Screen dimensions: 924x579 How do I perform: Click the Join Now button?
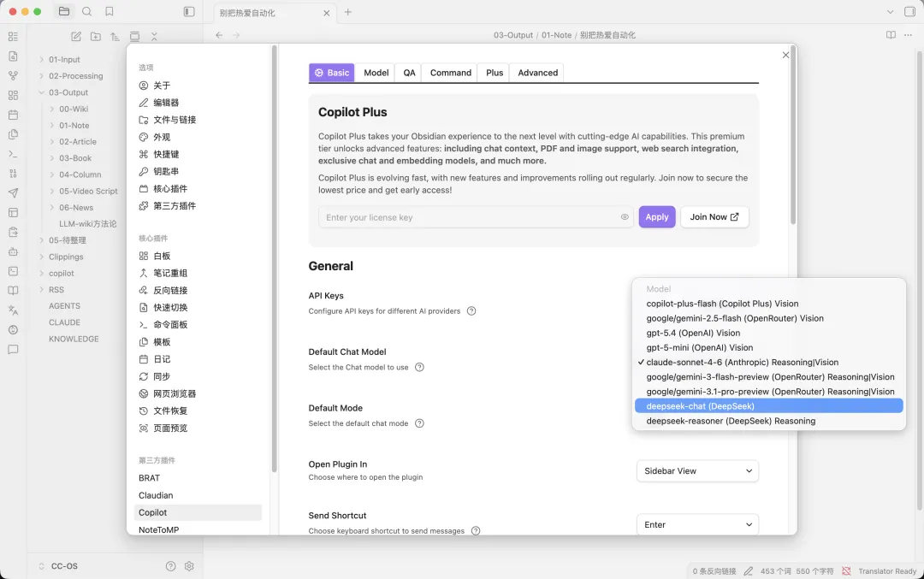pyautogui.click(x=714, y=217)
